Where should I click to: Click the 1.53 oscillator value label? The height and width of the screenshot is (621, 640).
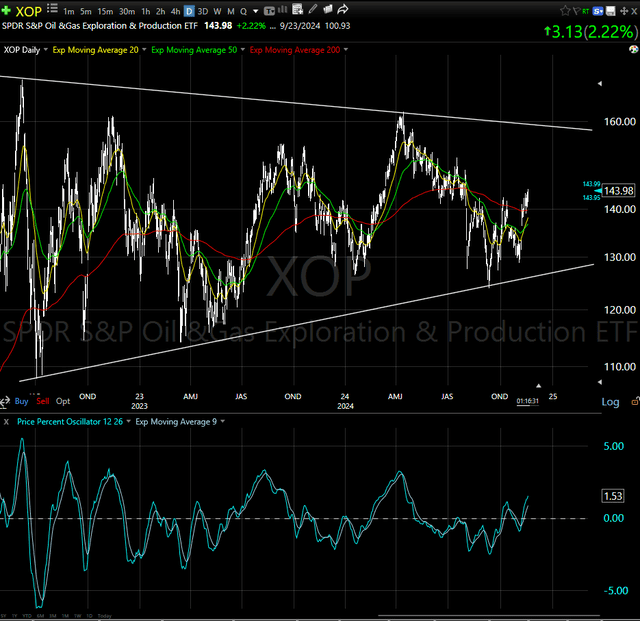coord(613,496)
